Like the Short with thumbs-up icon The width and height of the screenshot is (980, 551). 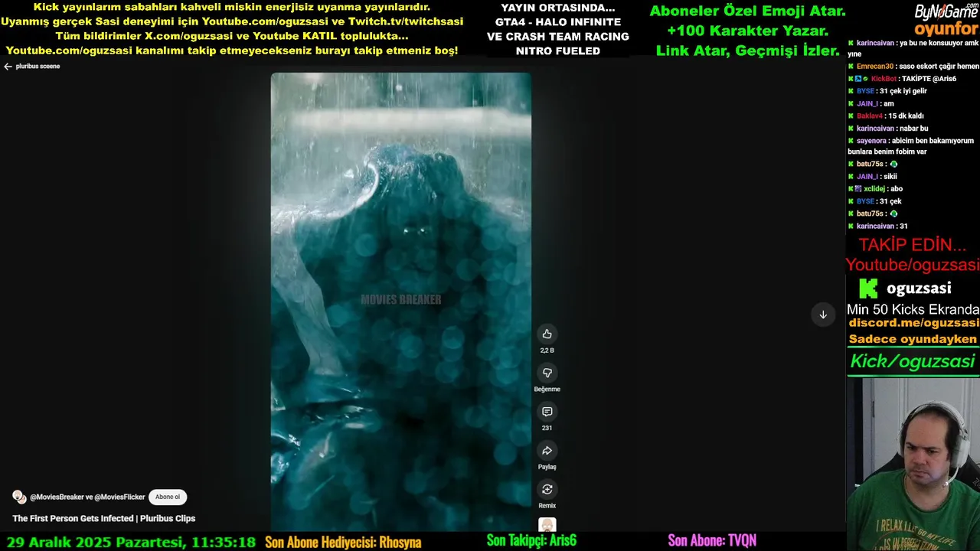(x=547, y=334)
